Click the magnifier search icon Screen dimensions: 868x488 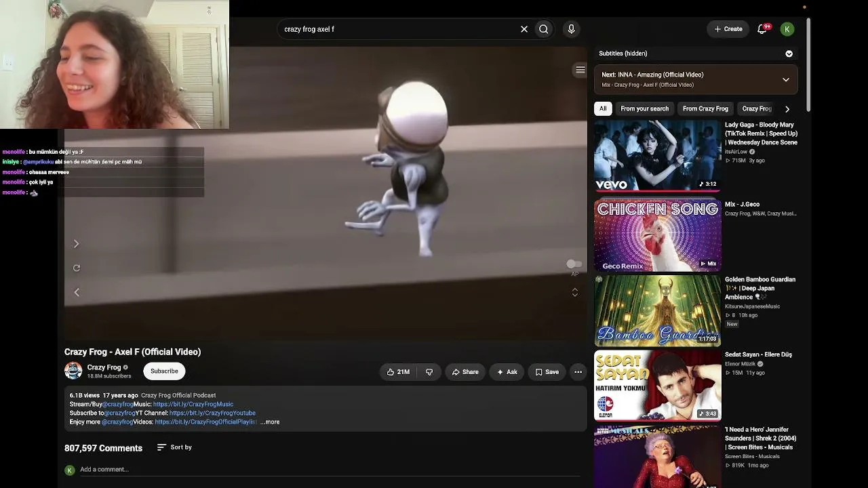[x=543, y=29]
